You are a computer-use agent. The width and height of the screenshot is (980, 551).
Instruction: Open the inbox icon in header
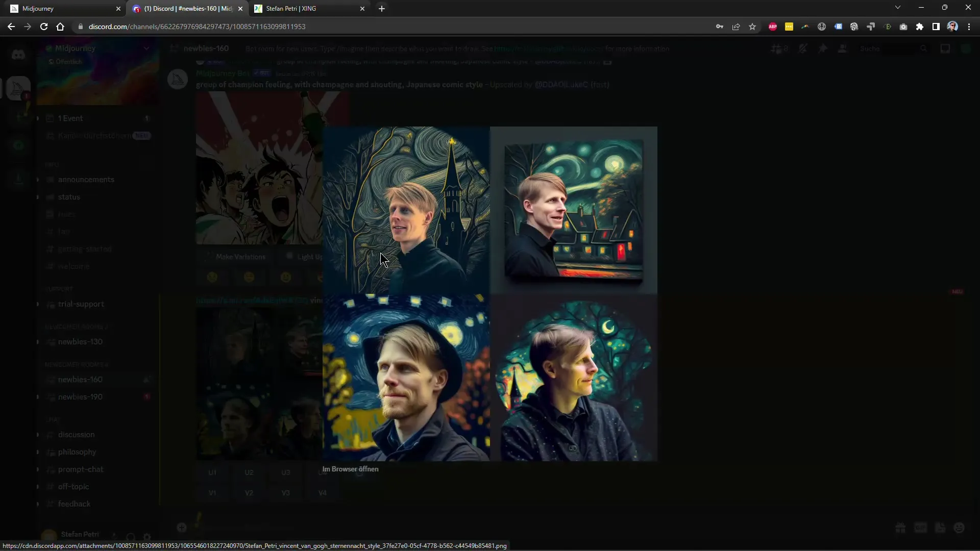[x=945, y=48]
